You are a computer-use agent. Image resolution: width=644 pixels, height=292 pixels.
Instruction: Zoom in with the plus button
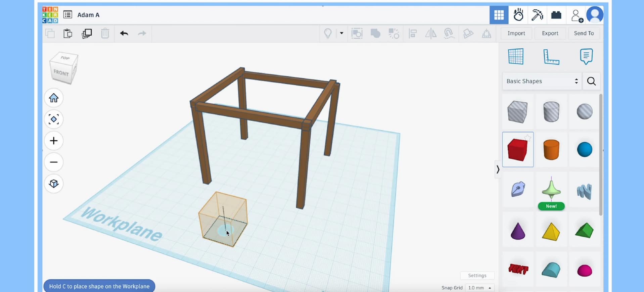point(54,141)
